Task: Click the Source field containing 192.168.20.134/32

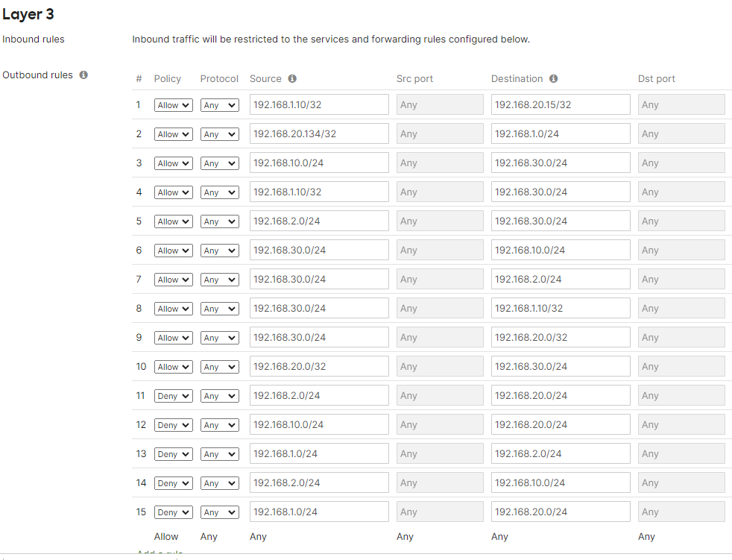Action: (x=319, y=134)
